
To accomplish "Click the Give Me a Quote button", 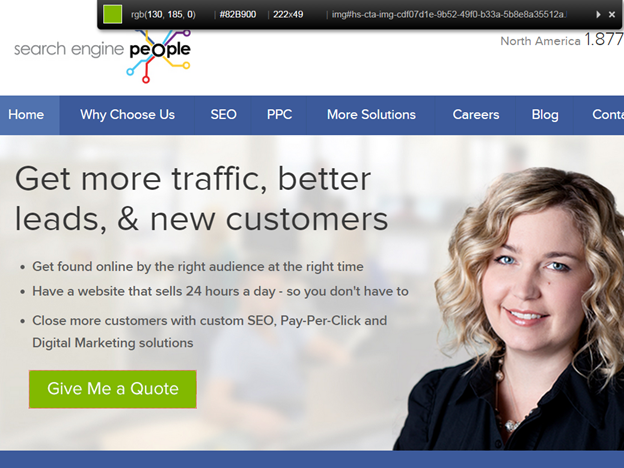I will [113, 389].
